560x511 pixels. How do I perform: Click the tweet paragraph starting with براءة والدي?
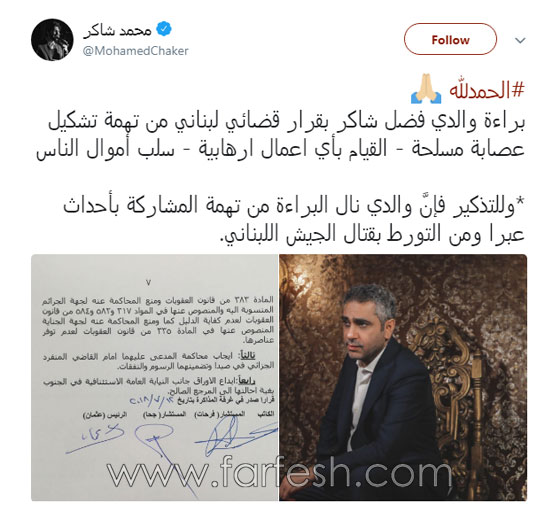(281, 136)
